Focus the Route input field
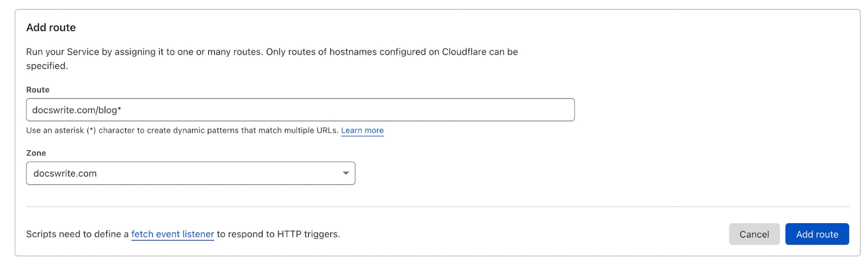The width and height of the screenshot is (868, 264). pos(300,110)
